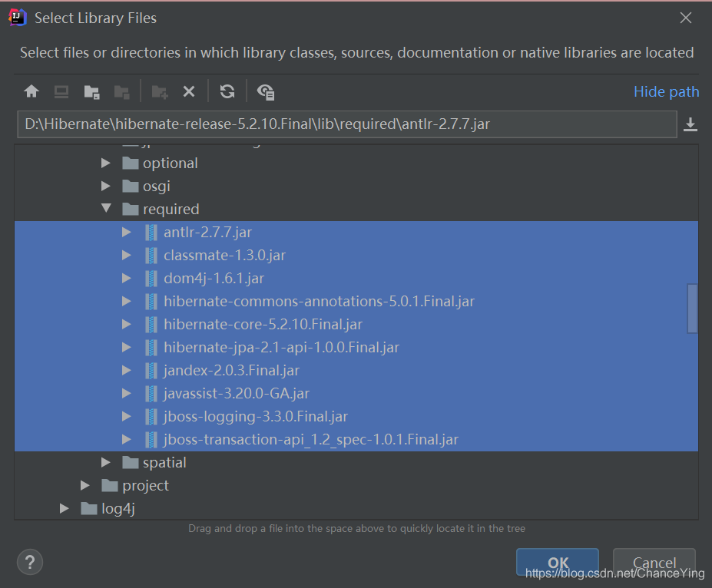Click the spatial folder icon
The width and height of the screenshot is (712, 588).
click(131, 462)
